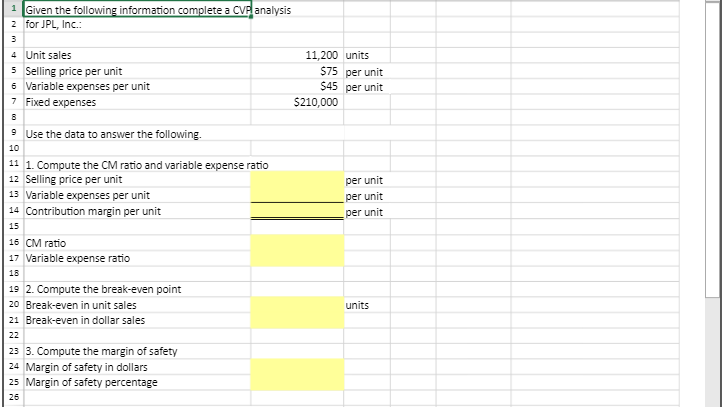
Task: Select yellow Margin of safety percentage cell
Action: pos(297,383)
